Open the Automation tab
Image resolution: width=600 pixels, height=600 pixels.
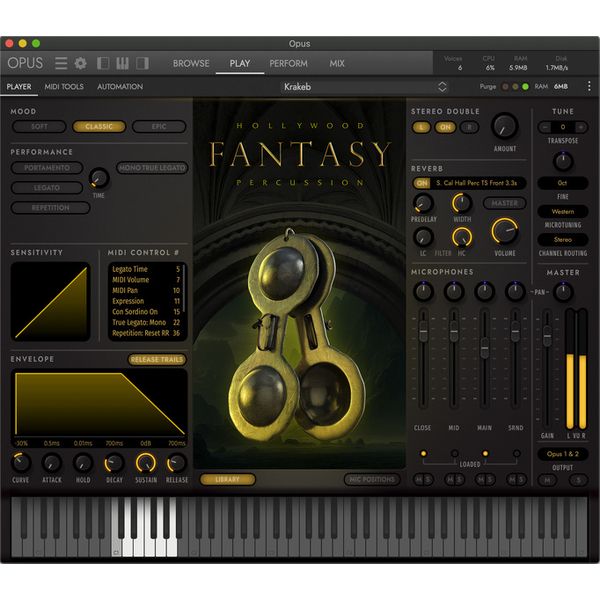pyautogui.click(x=120, y=87)
